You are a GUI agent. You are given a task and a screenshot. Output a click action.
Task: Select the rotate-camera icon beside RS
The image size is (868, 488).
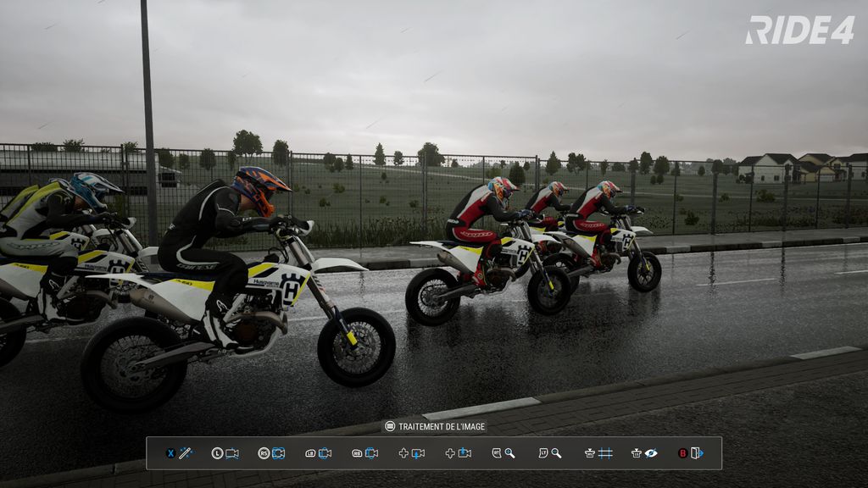tap(278, 454)
